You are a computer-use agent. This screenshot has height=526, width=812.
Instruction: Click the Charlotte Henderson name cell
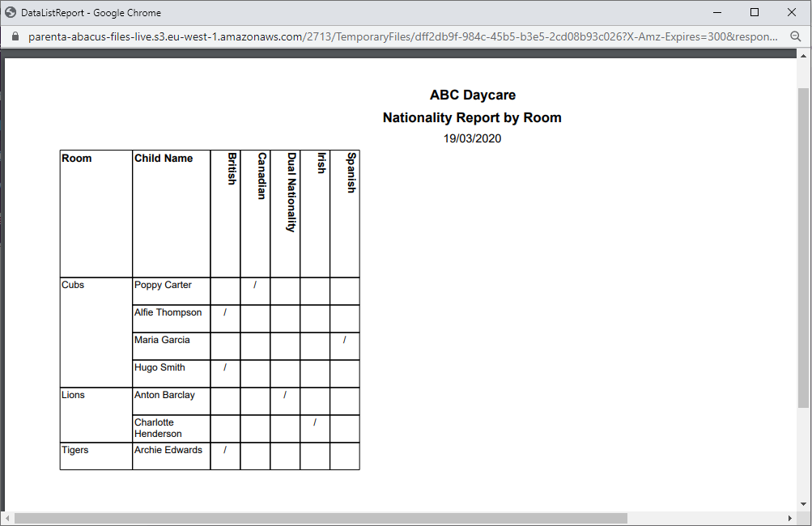pos(172,428)
